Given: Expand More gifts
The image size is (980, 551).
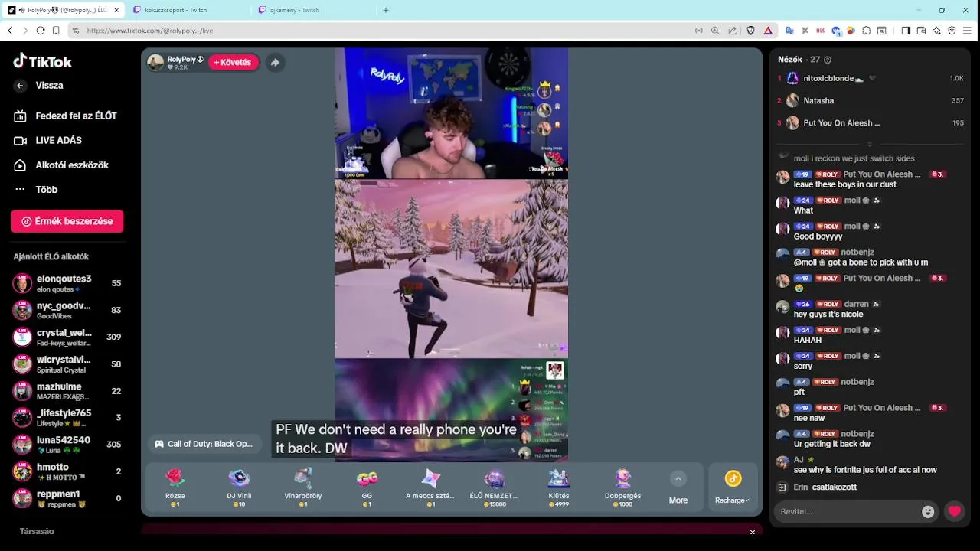Looking at the screenshot, I should (x=678, y=487).
